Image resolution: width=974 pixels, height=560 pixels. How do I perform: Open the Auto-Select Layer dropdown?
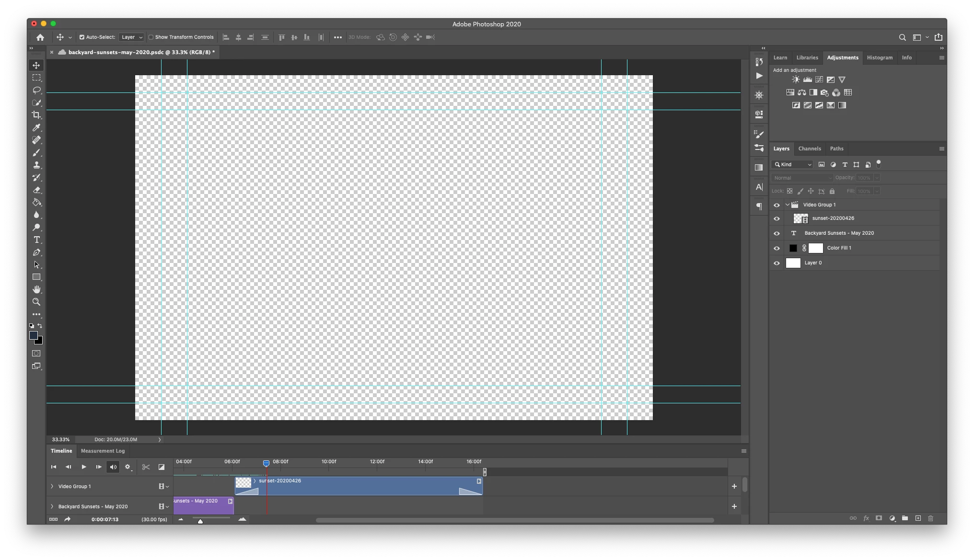[x=131, y=37]
